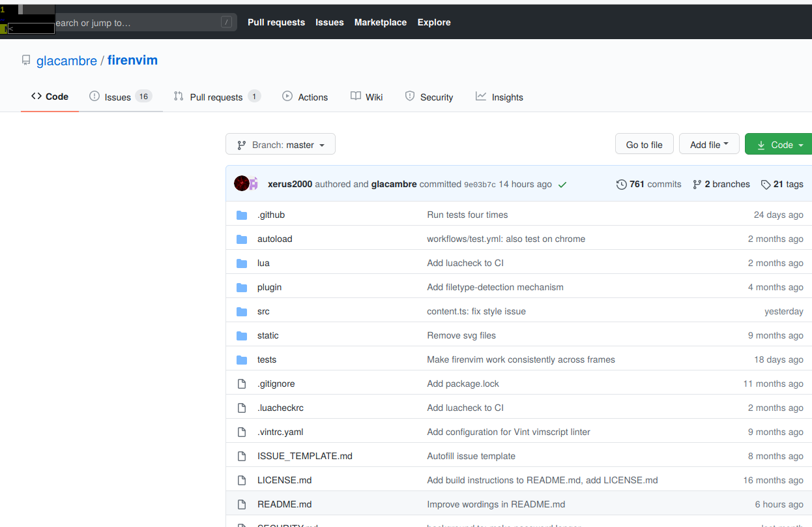The height and width of the screenshot is (527, 812).
Task: Expand the Branch: master dropdown
Action: point(280,143)
